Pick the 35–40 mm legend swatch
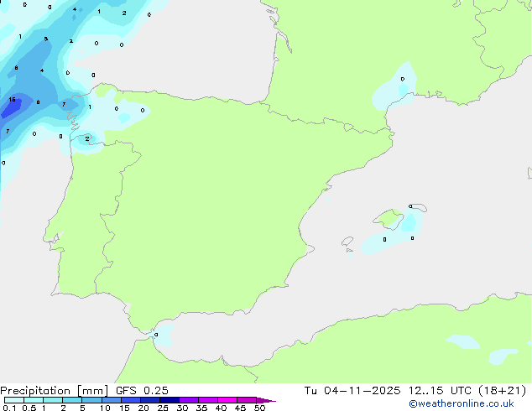This screenshot has height=411, width=532. [x=208, y=400]
